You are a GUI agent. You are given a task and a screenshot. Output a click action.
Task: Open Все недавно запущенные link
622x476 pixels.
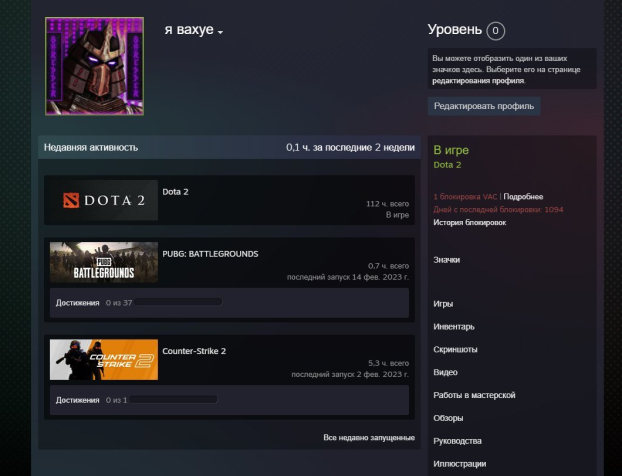pyautogui.click(x=368, y=437)
